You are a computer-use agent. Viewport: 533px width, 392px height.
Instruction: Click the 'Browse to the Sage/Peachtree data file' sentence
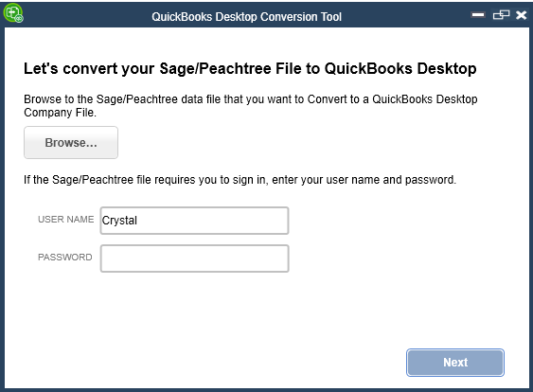[251, 99]
